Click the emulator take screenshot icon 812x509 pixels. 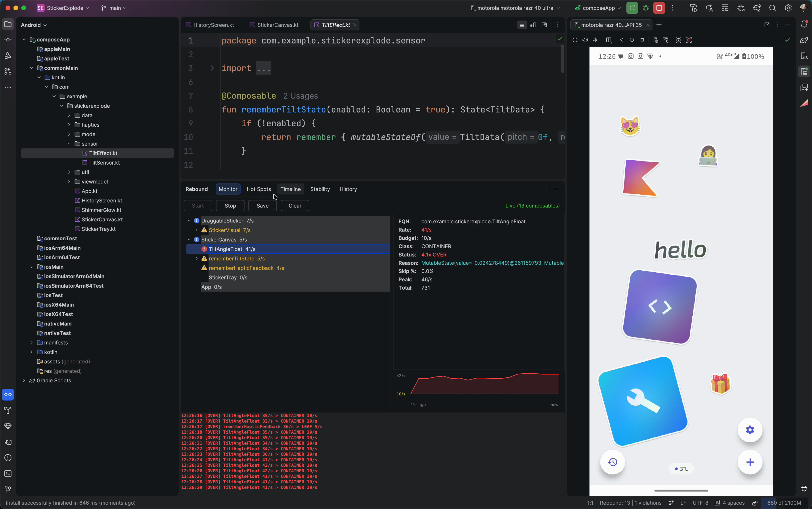678,40
